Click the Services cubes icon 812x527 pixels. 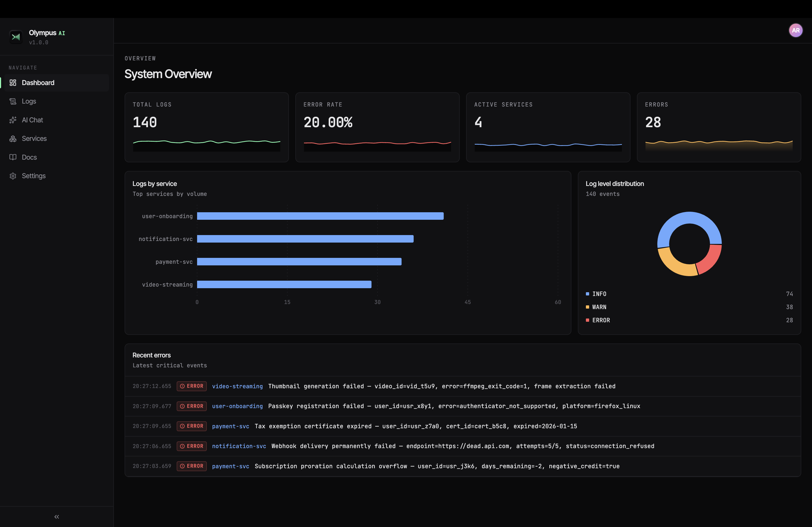click(13, 139)
